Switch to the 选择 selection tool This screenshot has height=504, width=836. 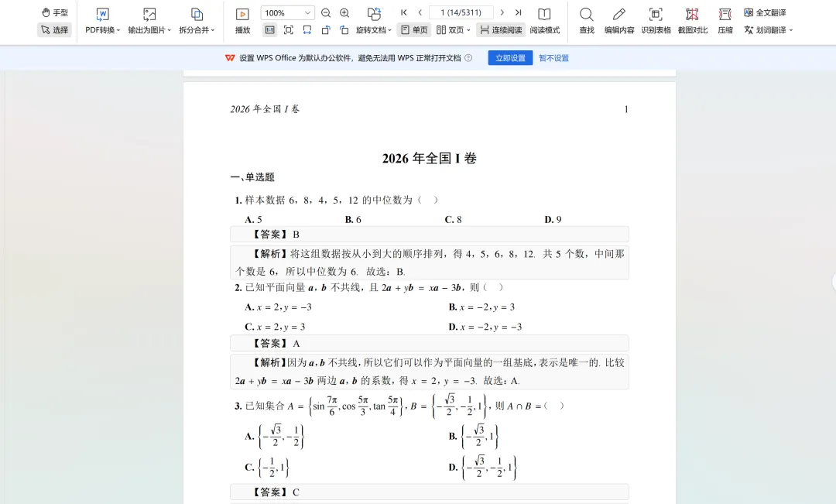[x=55, y=30]
